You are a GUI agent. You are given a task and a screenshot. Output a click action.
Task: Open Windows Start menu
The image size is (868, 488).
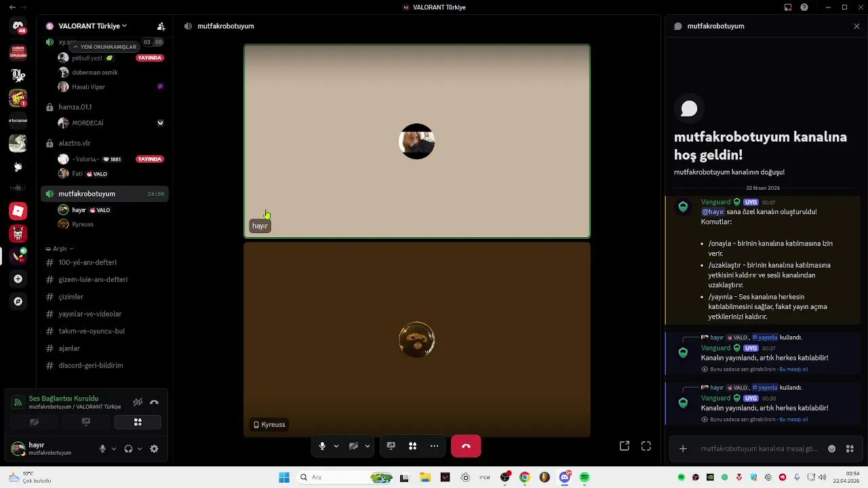click(x=284, y=477)
